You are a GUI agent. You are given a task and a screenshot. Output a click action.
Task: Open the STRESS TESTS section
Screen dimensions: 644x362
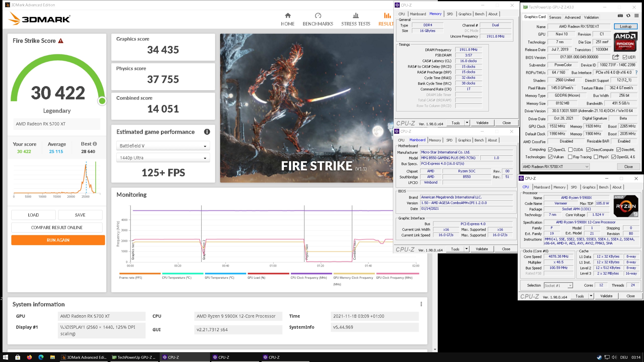point(356,19)
